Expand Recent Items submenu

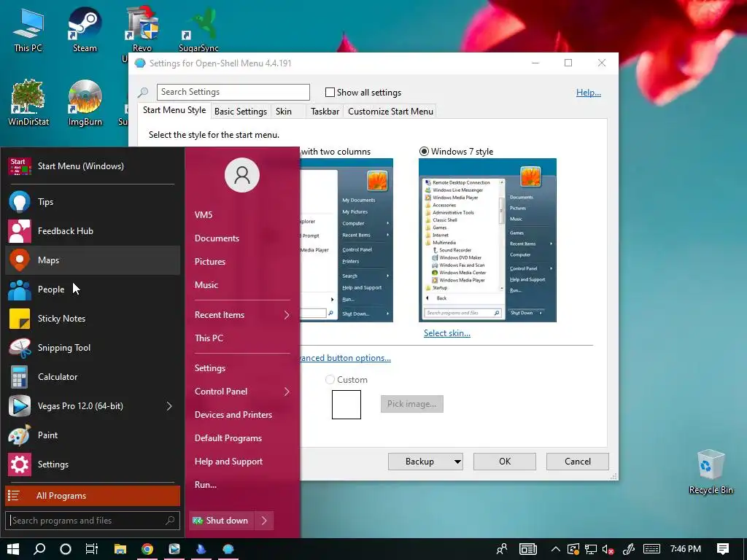[287, 315]
